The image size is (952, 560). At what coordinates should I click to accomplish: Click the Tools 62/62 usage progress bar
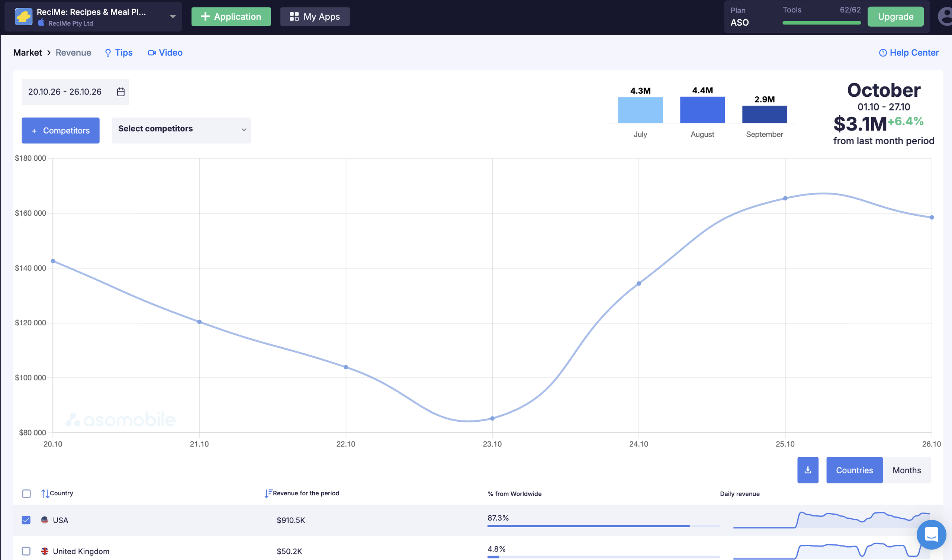(822, 23)
